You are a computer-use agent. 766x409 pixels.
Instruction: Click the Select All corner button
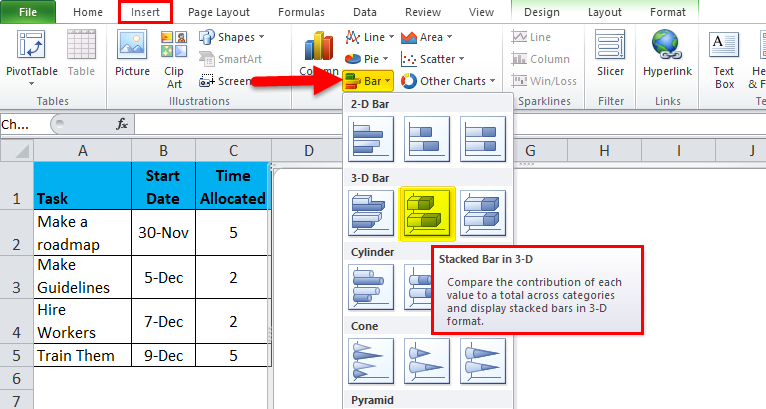[x=17, y=151]
